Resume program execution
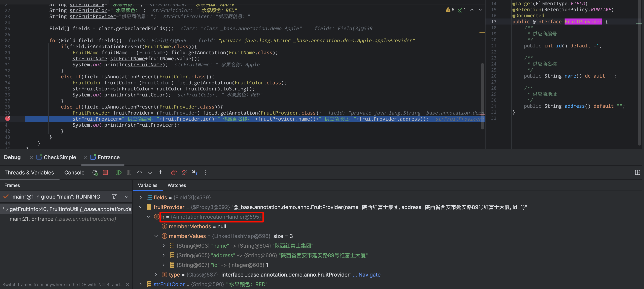Viewport: 644px width, 289px height. pos(118,173)
